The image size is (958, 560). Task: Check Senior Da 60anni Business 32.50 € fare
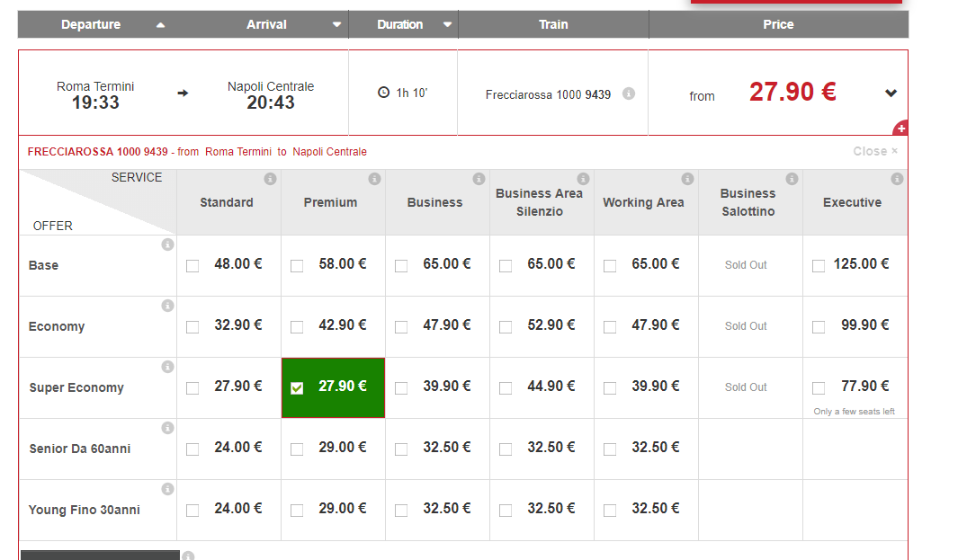click(x=401, y=449)
